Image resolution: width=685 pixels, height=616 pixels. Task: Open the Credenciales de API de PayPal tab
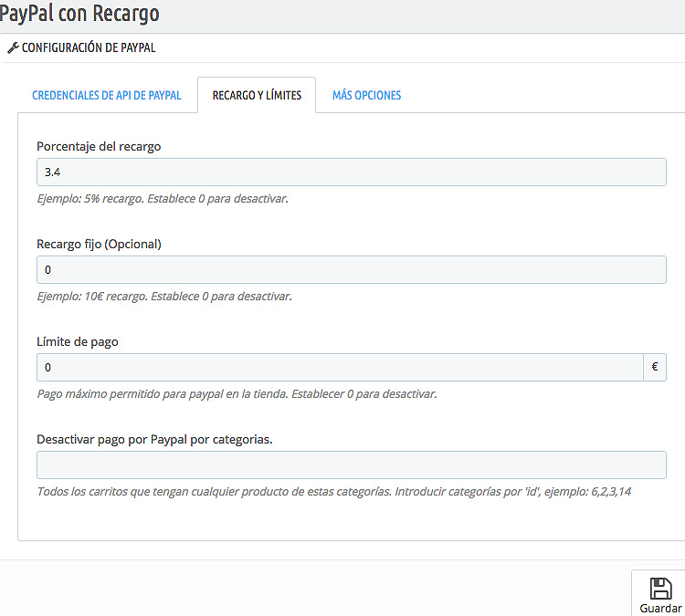(x=107, y=95)
